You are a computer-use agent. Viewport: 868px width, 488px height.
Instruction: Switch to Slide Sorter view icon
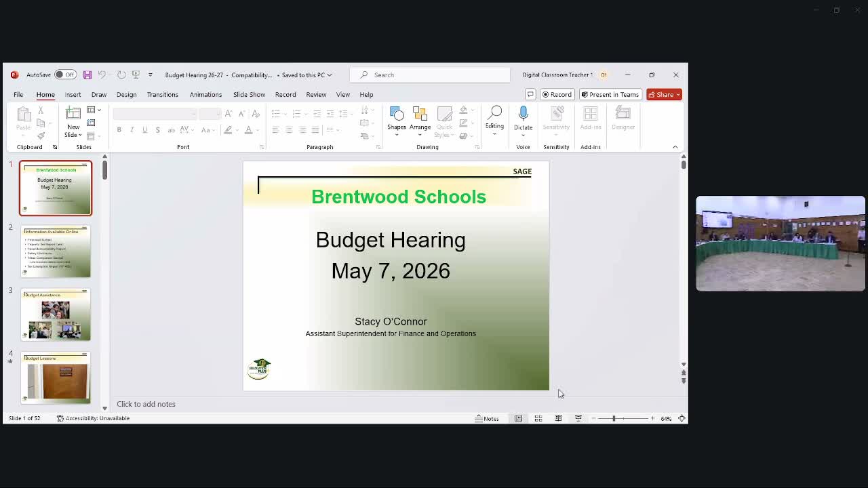point(538,418)
